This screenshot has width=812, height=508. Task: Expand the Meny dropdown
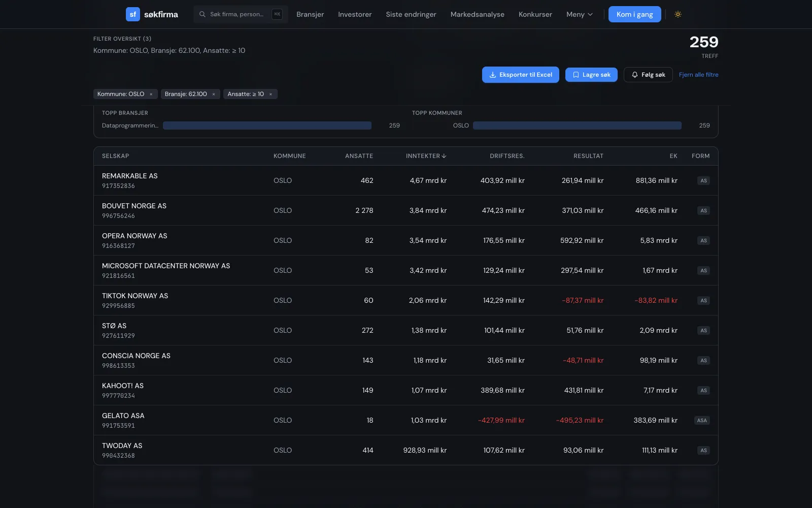click(x=580, y=14)
